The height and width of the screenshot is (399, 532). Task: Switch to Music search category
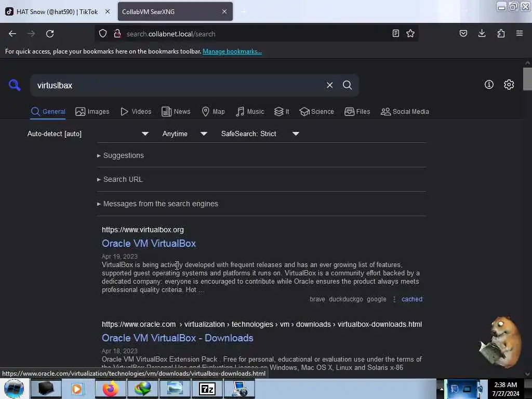coord(250,111)
